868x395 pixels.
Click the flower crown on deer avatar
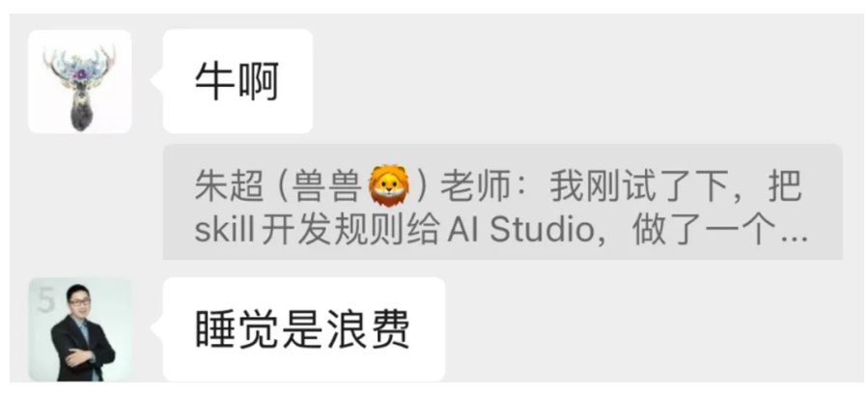[x=81, y=66]
